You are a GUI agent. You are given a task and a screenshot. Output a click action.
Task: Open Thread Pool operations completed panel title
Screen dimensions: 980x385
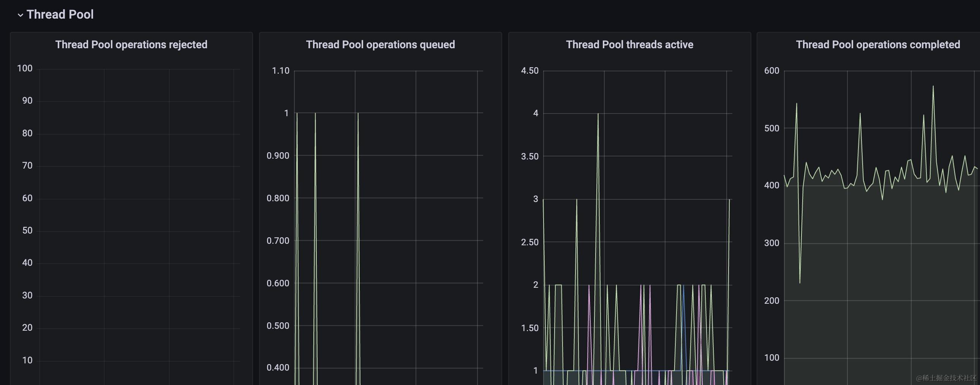click(x=878, y=44)
